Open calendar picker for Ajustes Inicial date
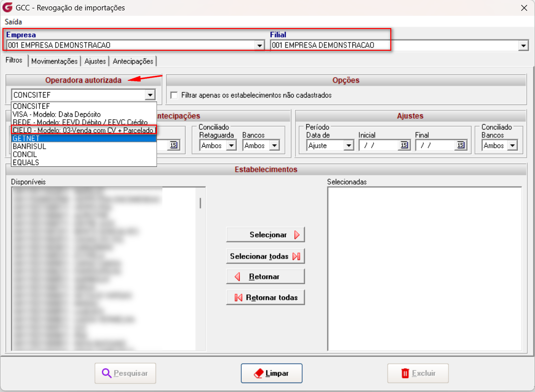The height and width of the screenshot is (392, 535). coord(404,145)
